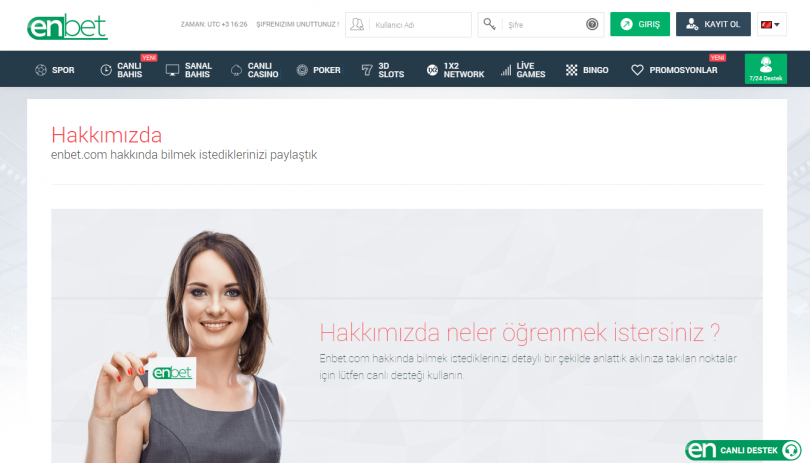Select the clock icon for Canlı Bahis

click(x=106, y=70)
